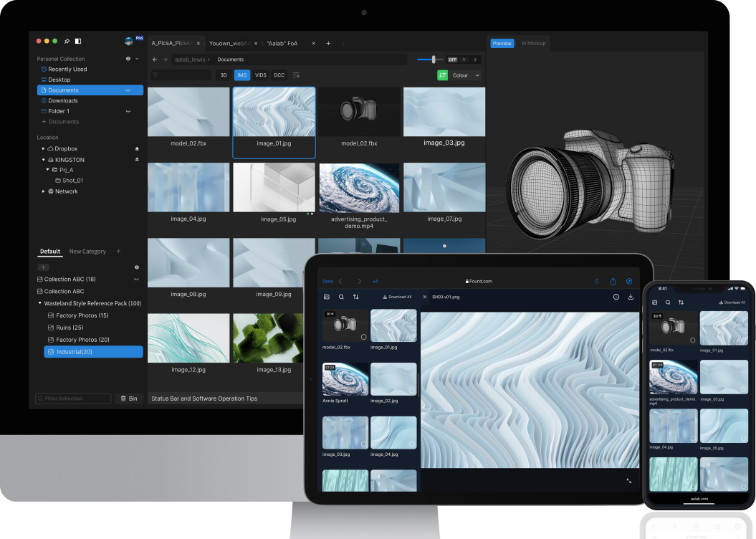Toggle Personal Collection visibility eye icon
This screenshot has height=539, width=756.
coord(128,59)
